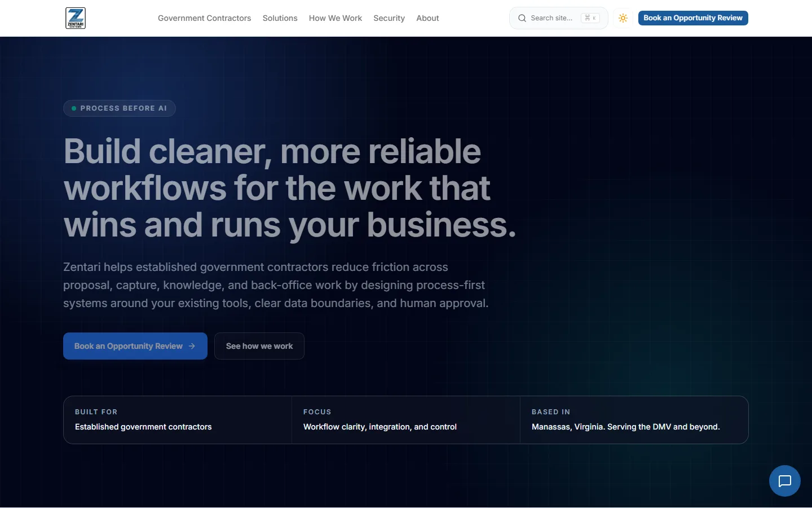Click the BUILT FOR label
The height and width of the screenshot is (508, 812).
[96, 412]
